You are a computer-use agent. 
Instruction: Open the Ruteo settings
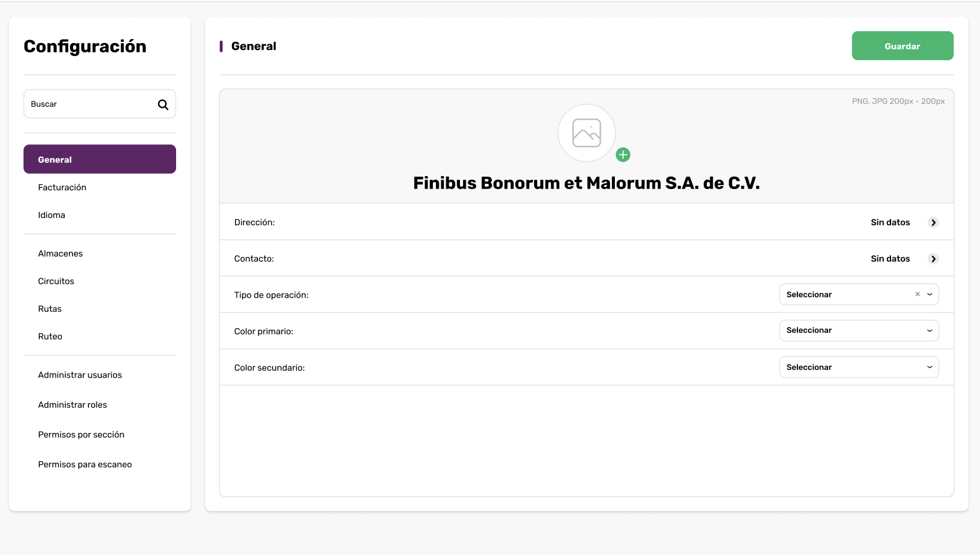pos(50,337)
